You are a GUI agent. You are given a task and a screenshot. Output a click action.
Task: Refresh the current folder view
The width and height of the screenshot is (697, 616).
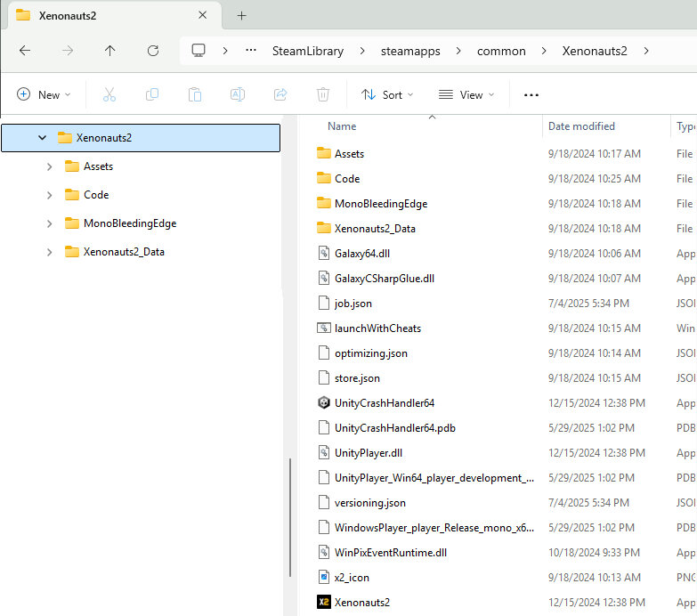click(153, 51)
